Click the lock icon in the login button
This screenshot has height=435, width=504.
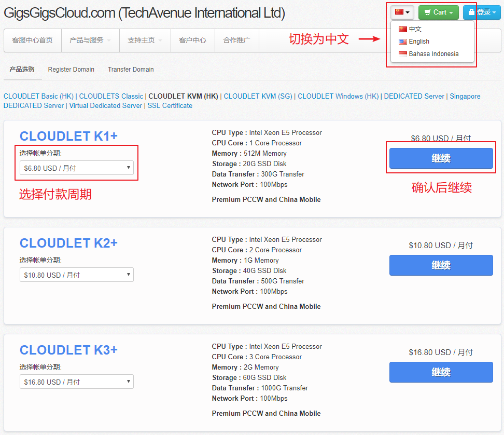(x=471, y=12)
